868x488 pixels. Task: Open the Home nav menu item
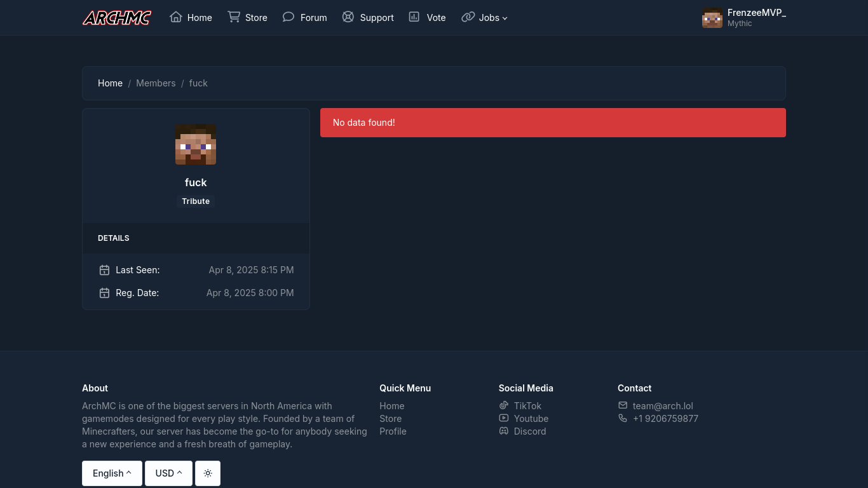click(191, 18)
